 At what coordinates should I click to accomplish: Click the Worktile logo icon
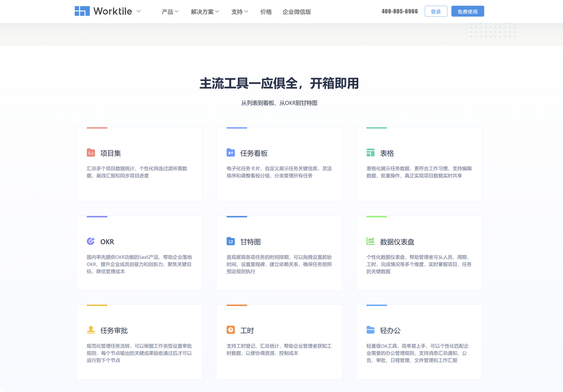pyautogui.click(x=82, y=11)
